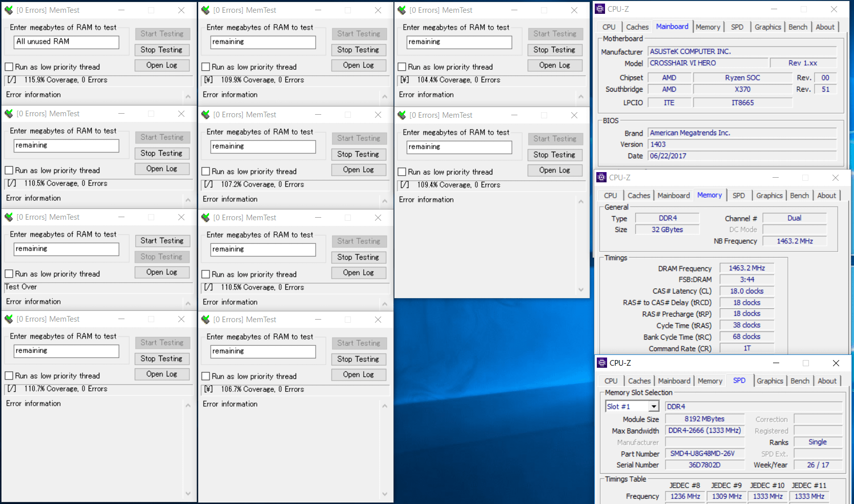Click the serial number 36D7802D

[704, 465]
